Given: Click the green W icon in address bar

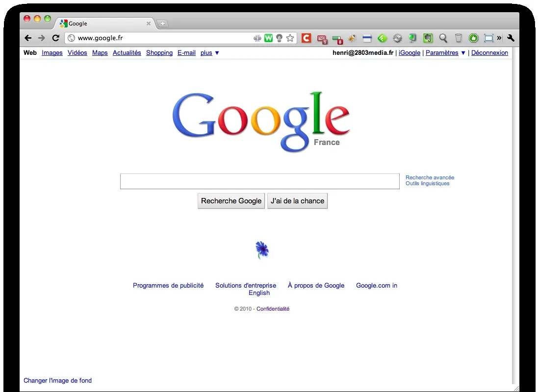Looking at the screenshot, I should click(268, 38).
